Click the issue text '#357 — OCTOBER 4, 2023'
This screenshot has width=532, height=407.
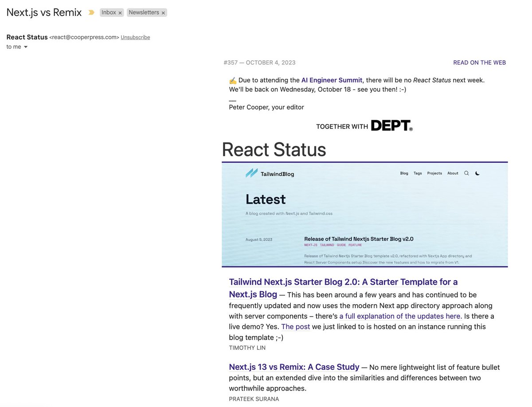pos(259,63)
